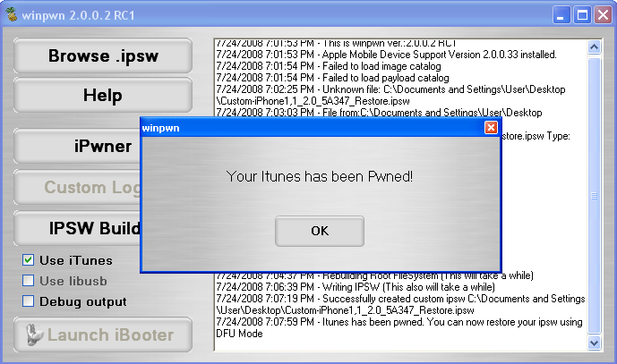Select the 'Rebuilding Root FileSystem' log line
Image resolution: width=617 pixels, height=364 pixels.
point(374,275)
